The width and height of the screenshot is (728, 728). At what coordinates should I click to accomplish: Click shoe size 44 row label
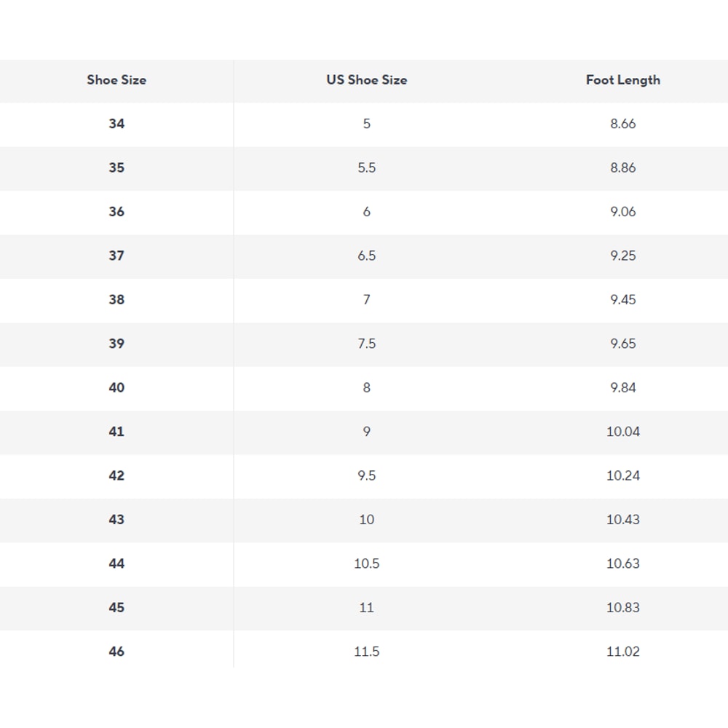[x=116, y=563]
